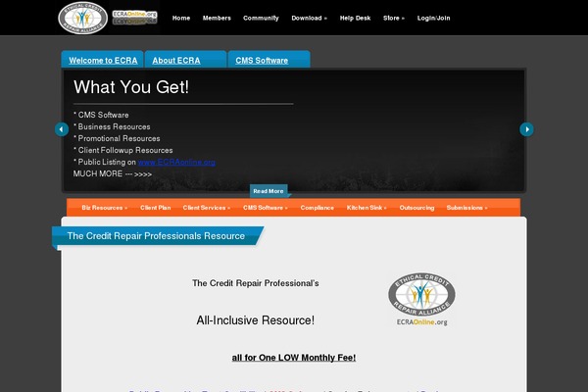Open Compliance in orange menu

317,208
